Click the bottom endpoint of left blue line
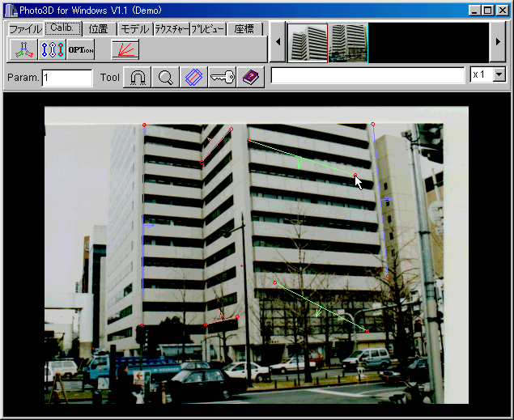 pyautogui.click(x=142, y=325)
